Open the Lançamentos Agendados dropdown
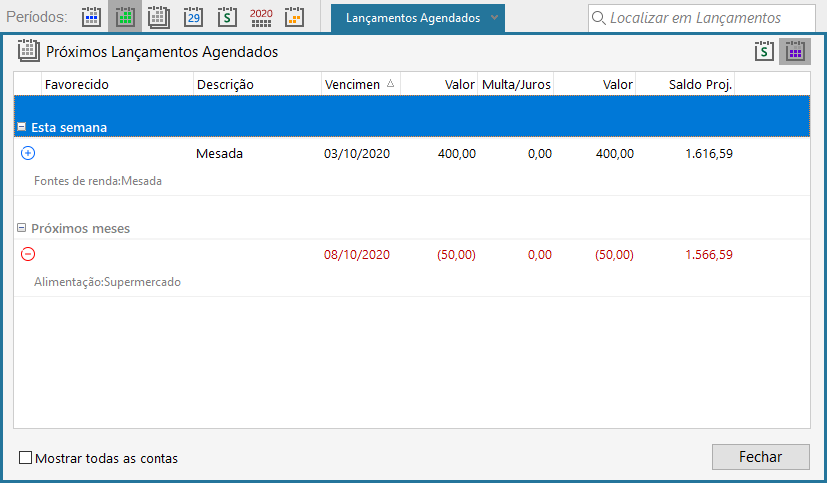This screenshot has width=827, height=483. [x=494, y=18]
